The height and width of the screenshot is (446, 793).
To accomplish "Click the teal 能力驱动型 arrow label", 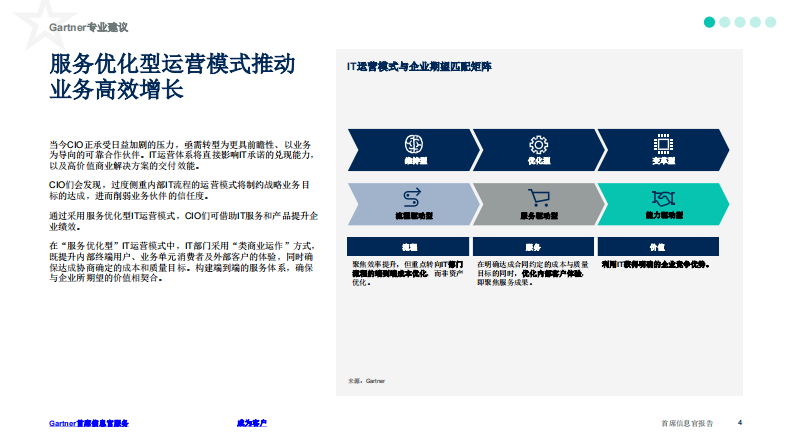I will coord(664,215).
